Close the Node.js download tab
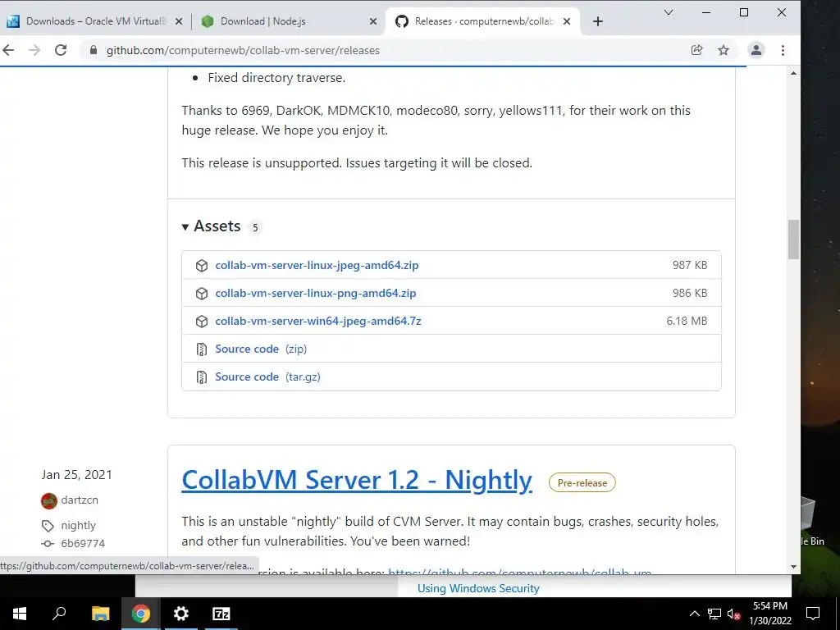The width and height of the screenshot is (840, 630). tap(373, 21)
